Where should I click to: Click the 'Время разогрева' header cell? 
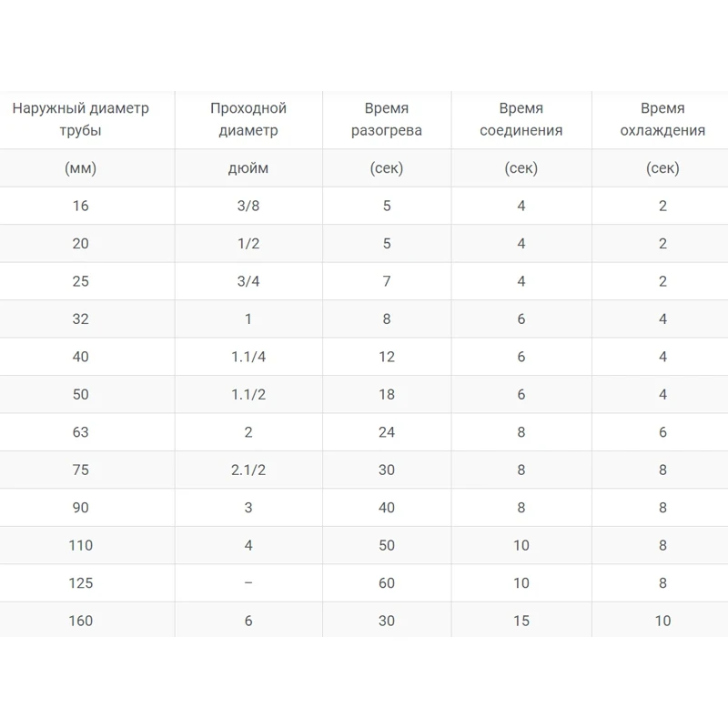coord(387,119)
